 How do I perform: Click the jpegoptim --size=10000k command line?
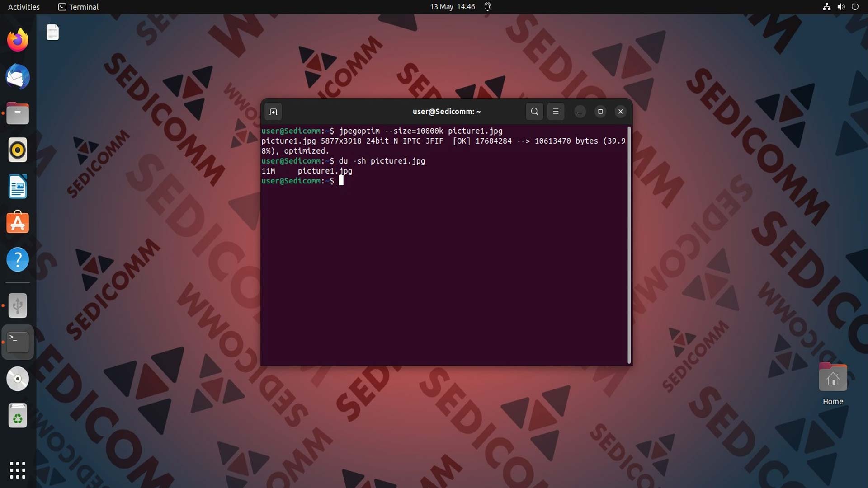pos(382,131)
